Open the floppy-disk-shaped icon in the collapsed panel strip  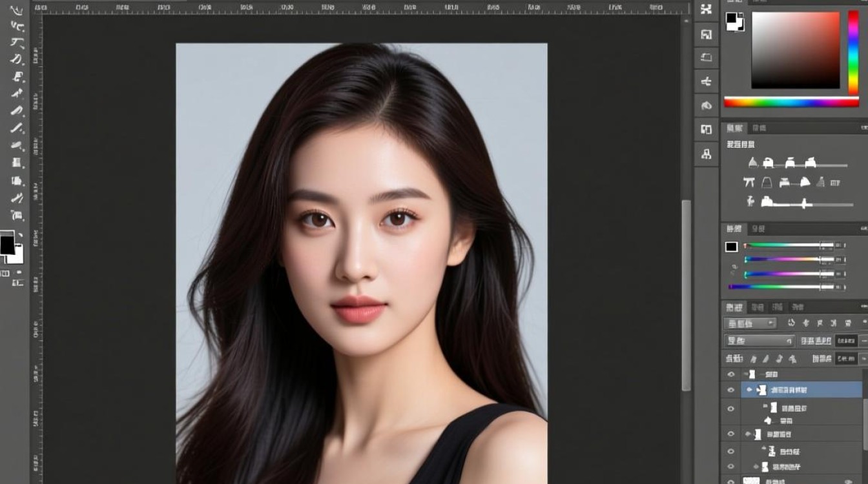click(706, 34)
